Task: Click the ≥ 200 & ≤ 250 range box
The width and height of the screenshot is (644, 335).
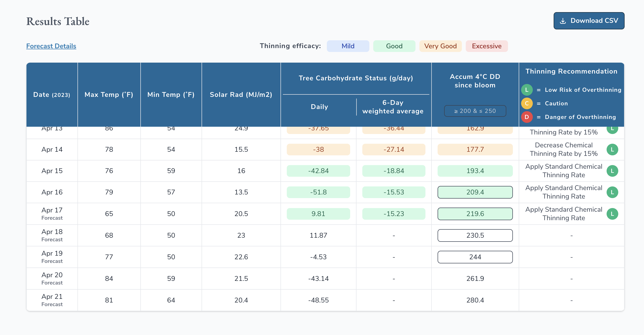Action: pyautogui.click(x=475, y=111)
